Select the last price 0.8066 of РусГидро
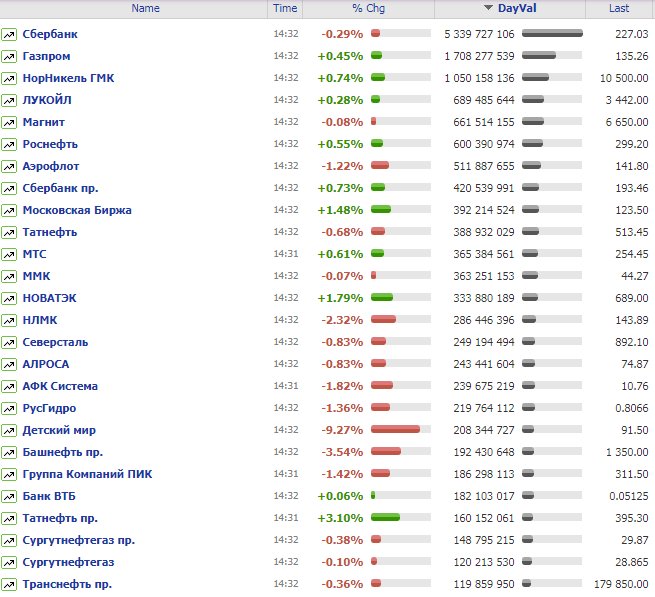 pyautogui.click(x=632, y=408)
